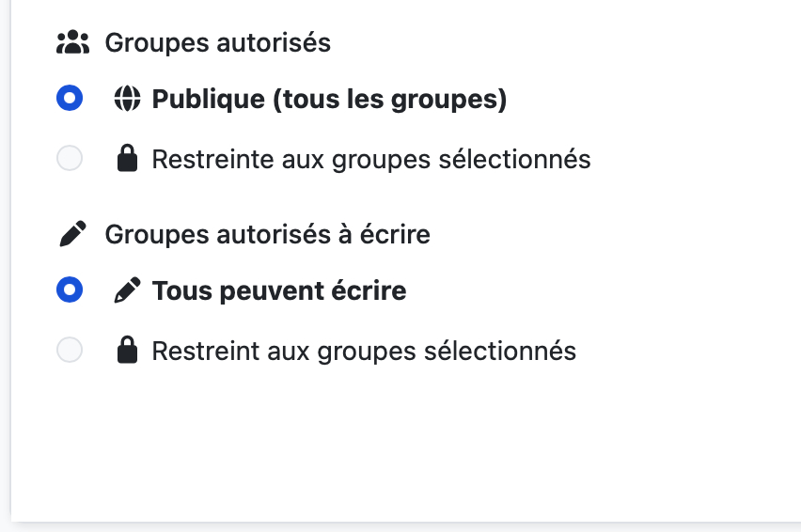Viewport: 801px width, 532px height.
Task: Click lock icon beside Restreint aux groupes sélectionnés
Action: [x=127, y=352]
